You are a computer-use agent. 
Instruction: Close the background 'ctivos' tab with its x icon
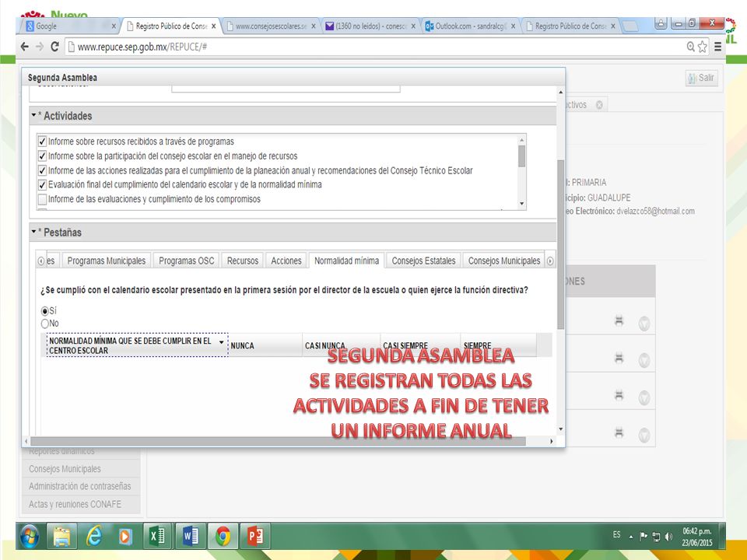click(599, 105)
